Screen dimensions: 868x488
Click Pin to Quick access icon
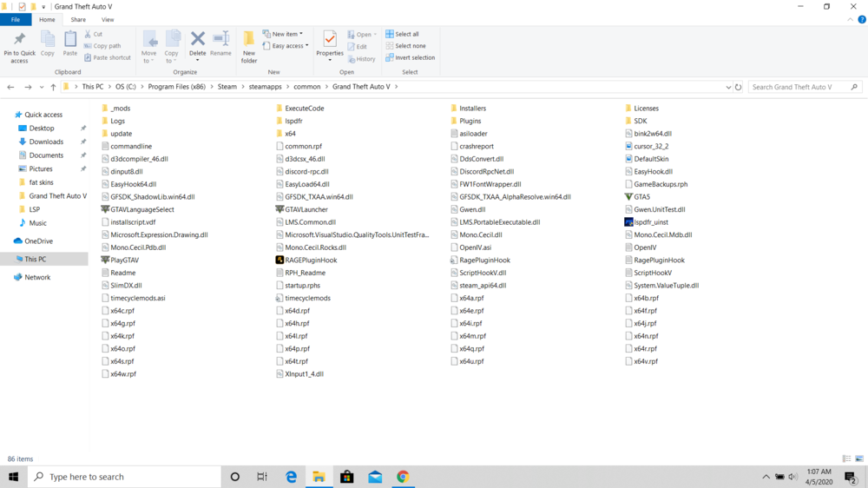point(19,39)
